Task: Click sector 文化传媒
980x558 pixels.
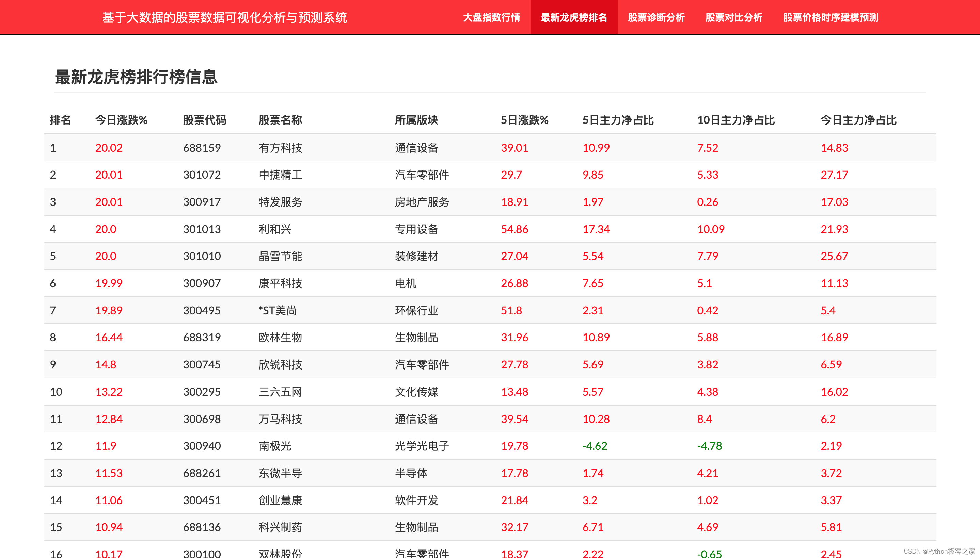Action: pyautogui.click(x=416, y=392)
